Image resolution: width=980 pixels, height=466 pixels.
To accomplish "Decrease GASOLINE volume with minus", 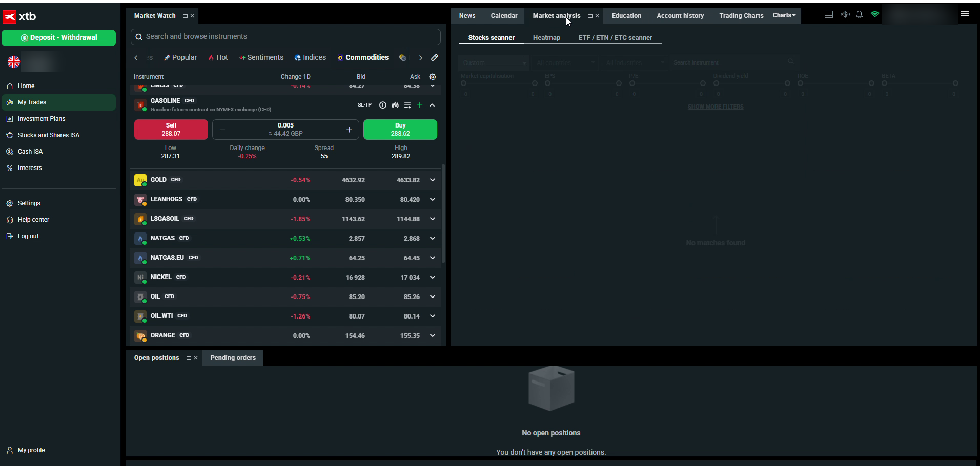I will 222,130.
